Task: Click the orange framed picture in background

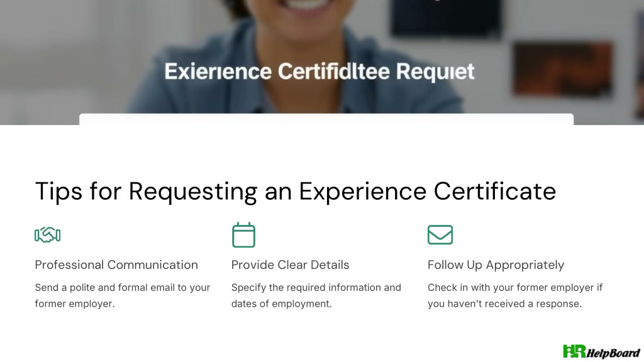Action: 563,69
